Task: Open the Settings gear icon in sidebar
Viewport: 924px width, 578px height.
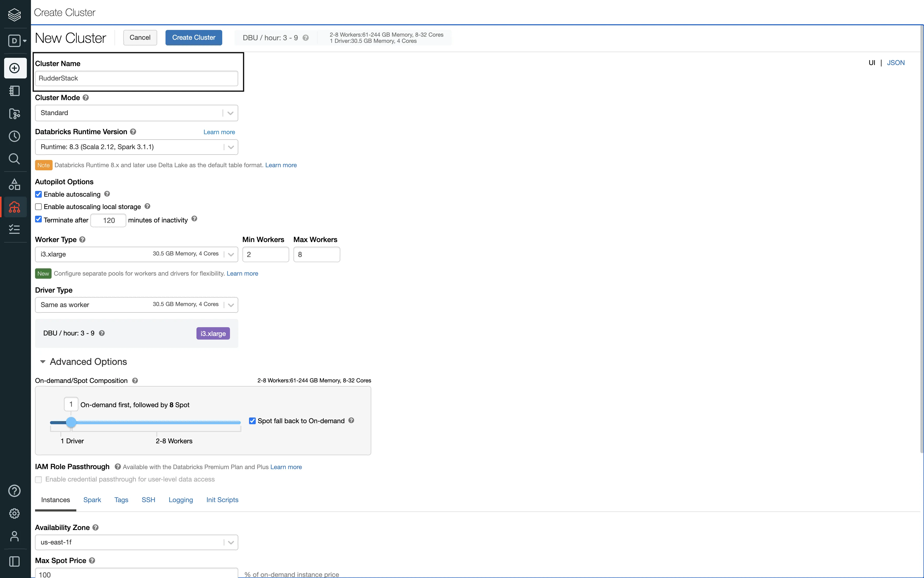Action: [14, 513]
